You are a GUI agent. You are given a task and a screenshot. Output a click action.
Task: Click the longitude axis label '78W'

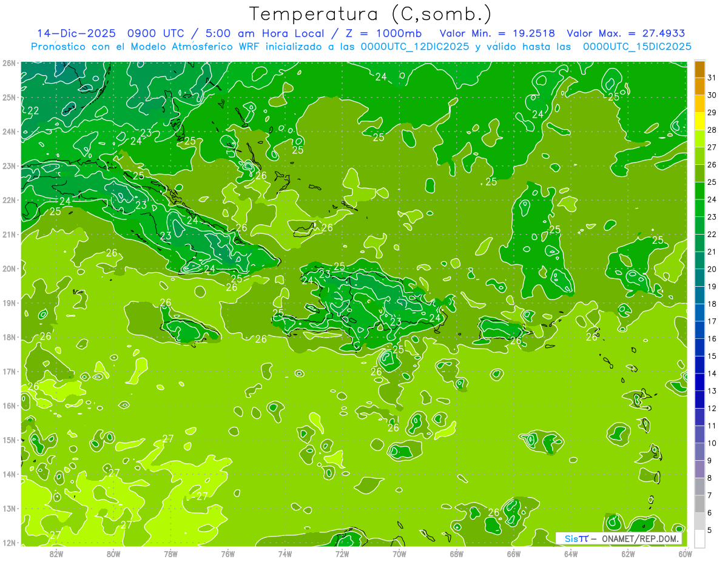(x=170, y=554)
